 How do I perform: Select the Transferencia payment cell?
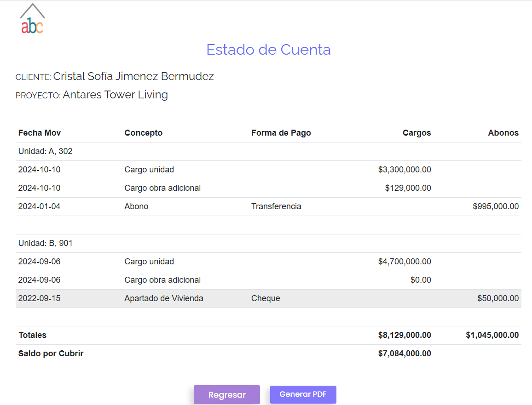click(276, 206)
